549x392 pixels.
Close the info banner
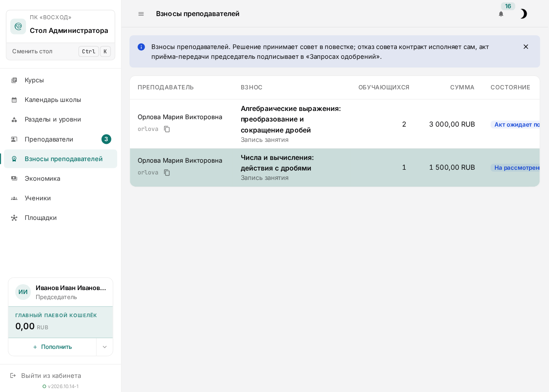526,47
